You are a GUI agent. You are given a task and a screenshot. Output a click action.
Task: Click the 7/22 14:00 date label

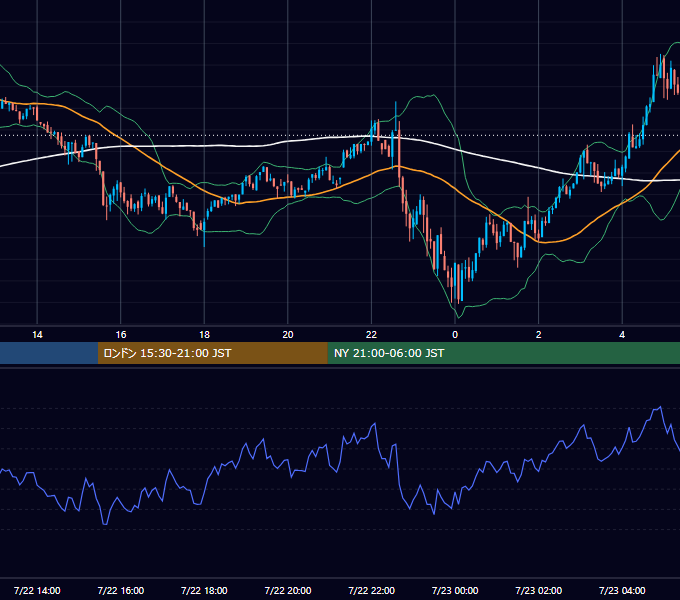pyautogui.click(x=37, y=590)
